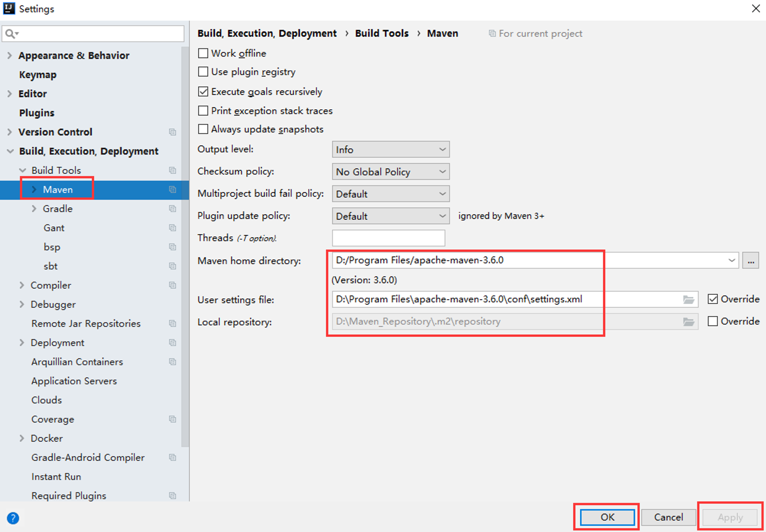Open the help question mark icon
This screenshot has width=766, height=532.
click(13, 518)
